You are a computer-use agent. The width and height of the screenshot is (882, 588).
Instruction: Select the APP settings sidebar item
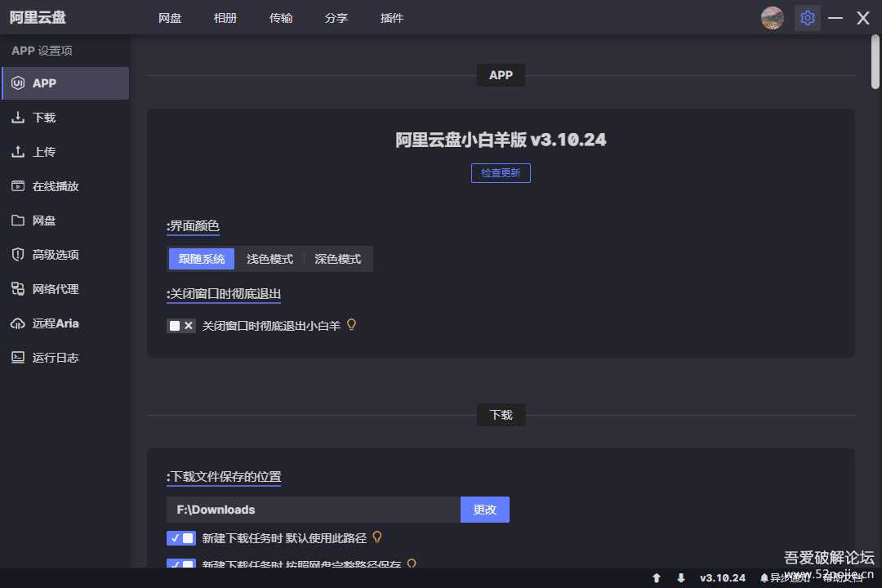[x=65, y=83]
